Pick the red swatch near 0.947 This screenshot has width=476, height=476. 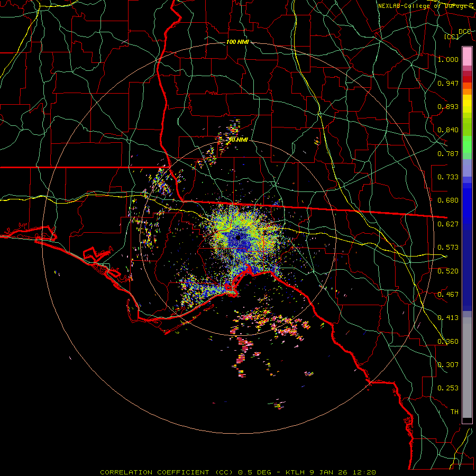(467, 79)
